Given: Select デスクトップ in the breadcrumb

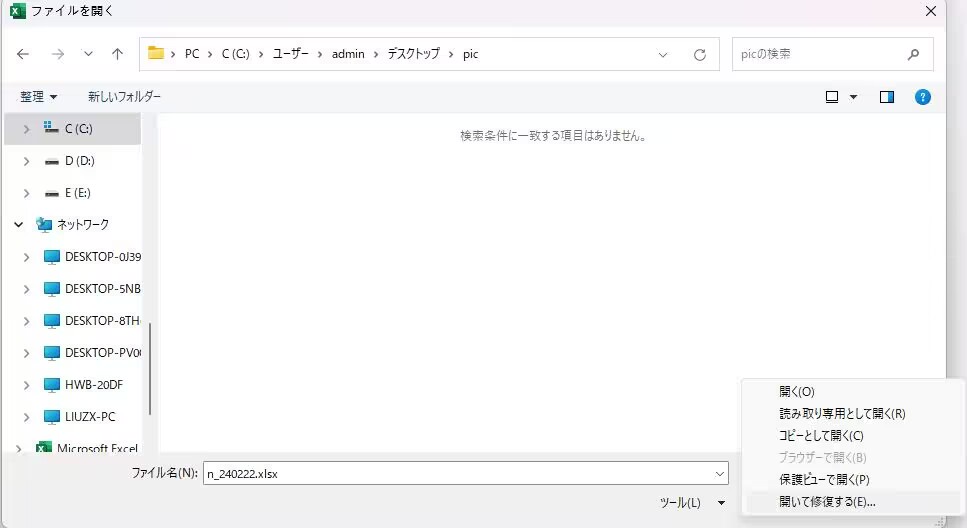Looking at the screenshot, I should click(413, 54).
